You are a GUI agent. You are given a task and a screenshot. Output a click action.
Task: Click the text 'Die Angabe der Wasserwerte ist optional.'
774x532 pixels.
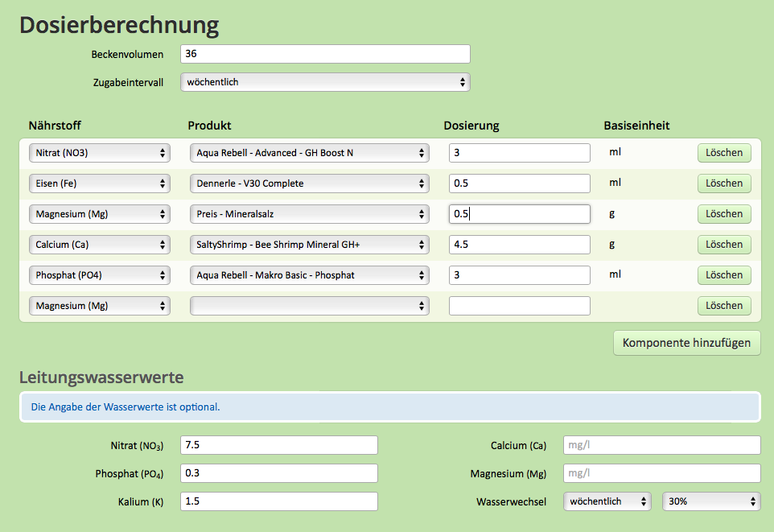(x=126, y=407)
